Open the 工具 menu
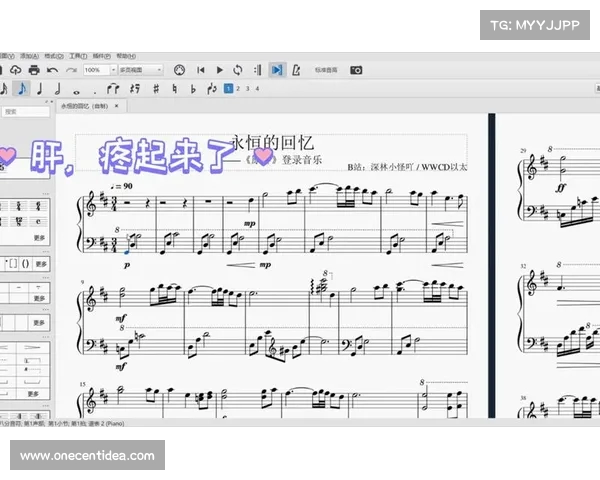 point(78,56)
